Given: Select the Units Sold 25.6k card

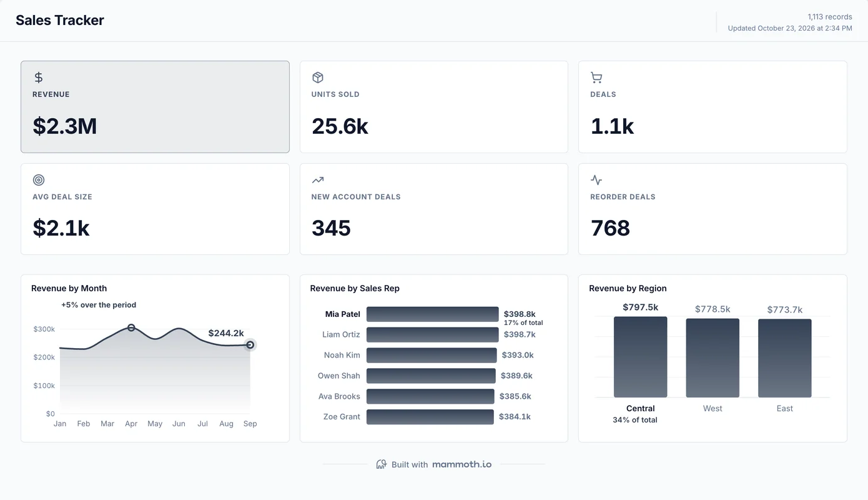Looking at the screenshot, I should [x=434, y=107].
